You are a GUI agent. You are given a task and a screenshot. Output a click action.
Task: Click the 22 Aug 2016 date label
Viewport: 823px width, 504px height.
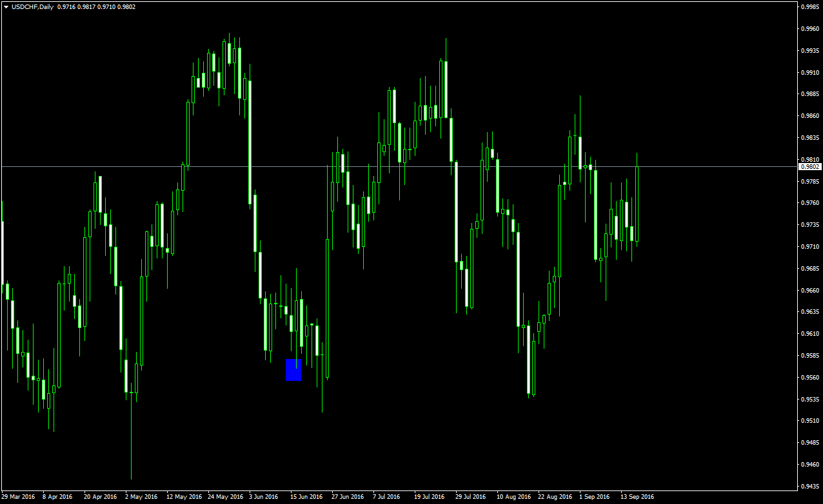click(x=555, y=497)
